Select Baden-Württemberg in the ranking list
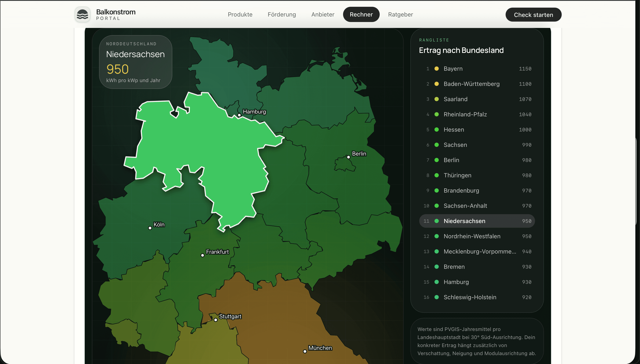 [x=477, y=84]
